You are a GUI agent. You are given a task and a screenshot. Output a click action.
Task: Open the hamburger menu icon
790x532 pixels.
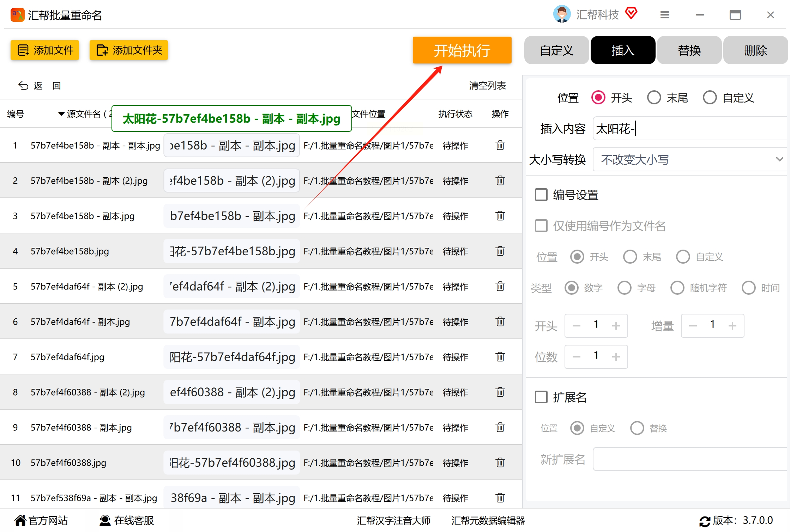click(x=664, y=15)
